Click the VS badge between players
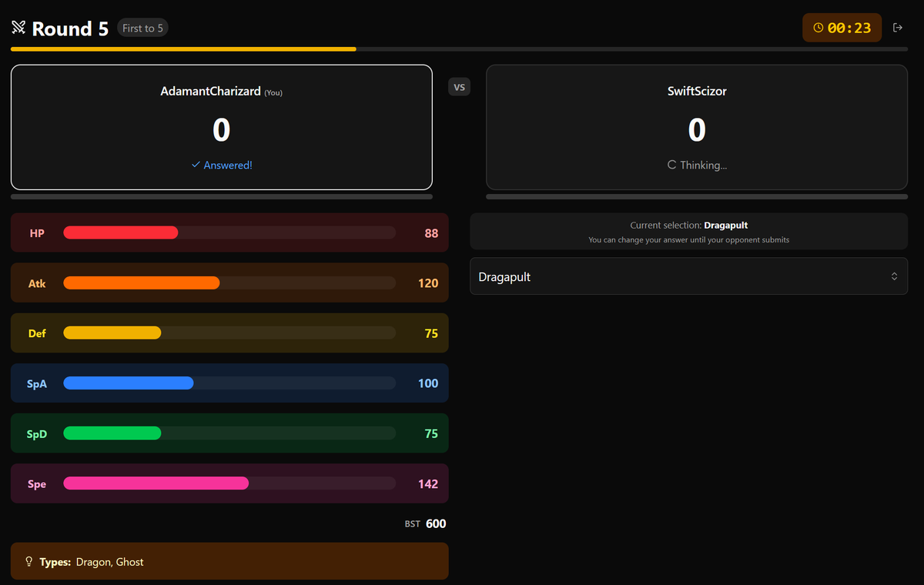 coord(459,87)
